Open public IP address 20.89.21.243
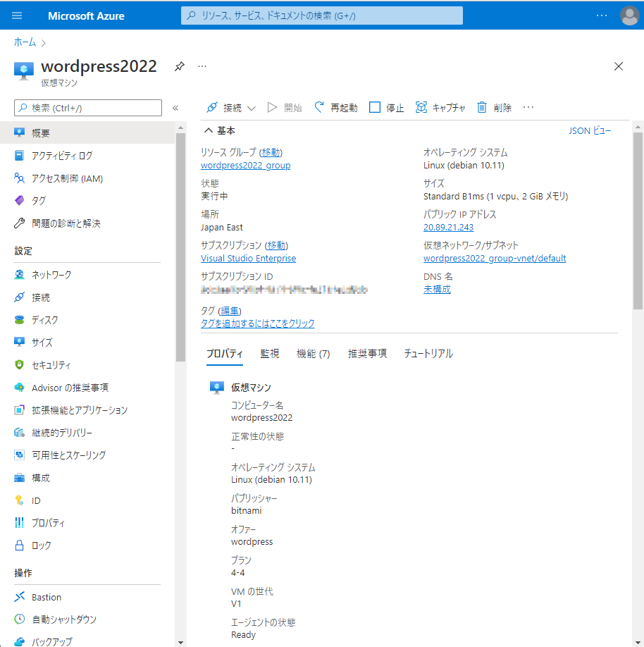The image size is (644, 647). pyautogui.click(x=448, y=228)
